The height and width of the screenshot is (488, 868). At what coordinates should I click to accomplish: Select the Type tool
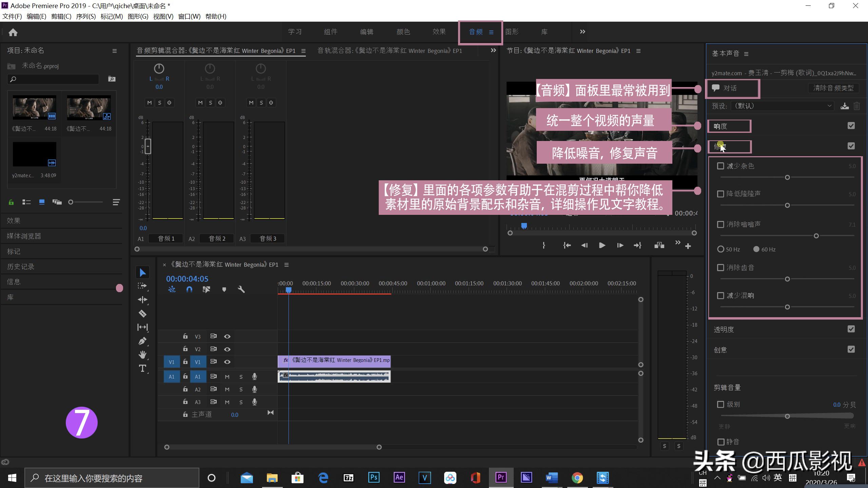point(142,368)
